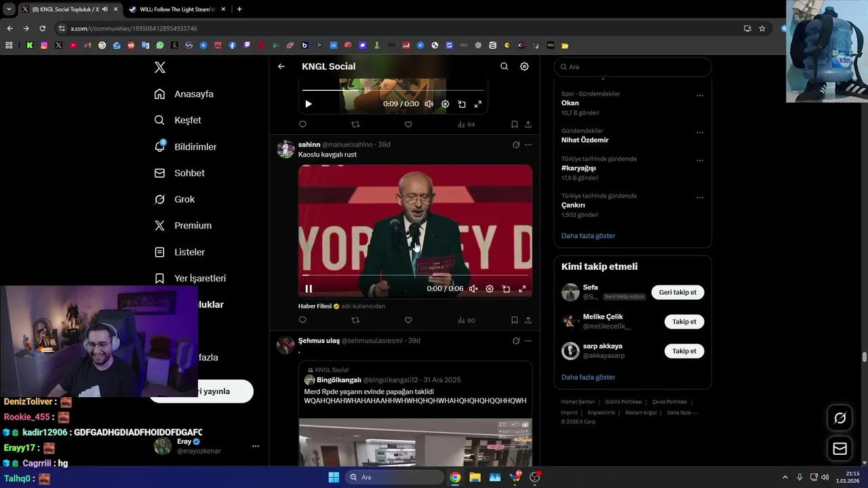Share the post with 64 views
Image resolution: width=868 pixels, height=488 pixels.
click(x=528, y=124)
